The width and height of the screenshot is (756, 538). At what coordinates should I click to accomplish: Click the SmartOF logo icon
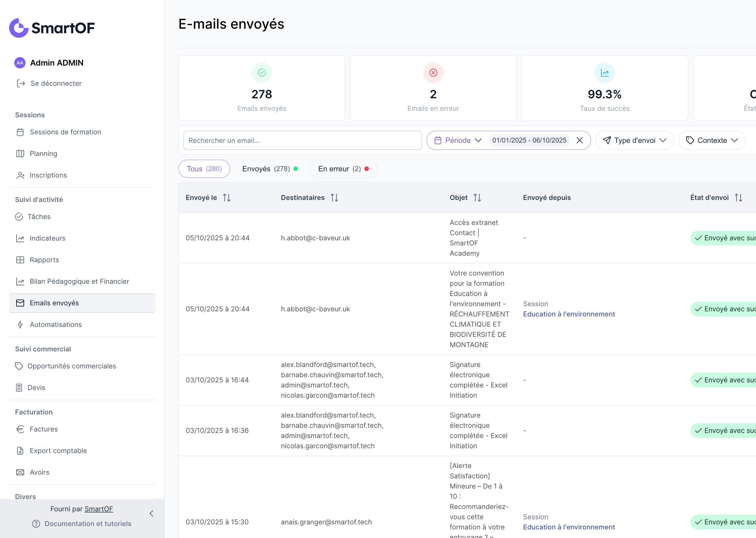pos(19,28)
